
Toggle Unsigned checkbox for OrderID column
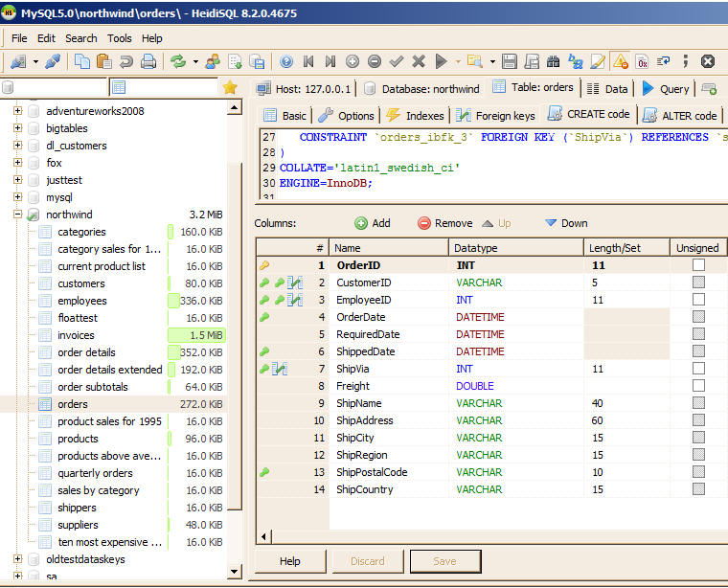click(x=698, y=265)
